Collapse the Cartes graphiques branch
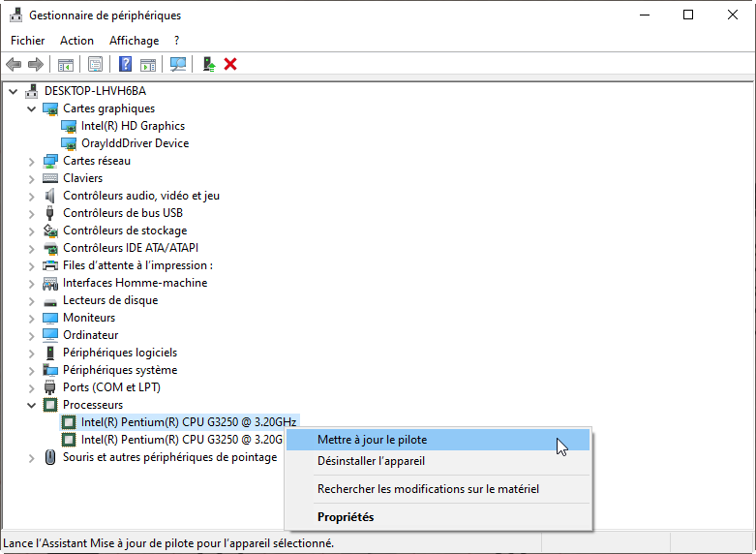756x554 pixels. click(x=31, y=108)
